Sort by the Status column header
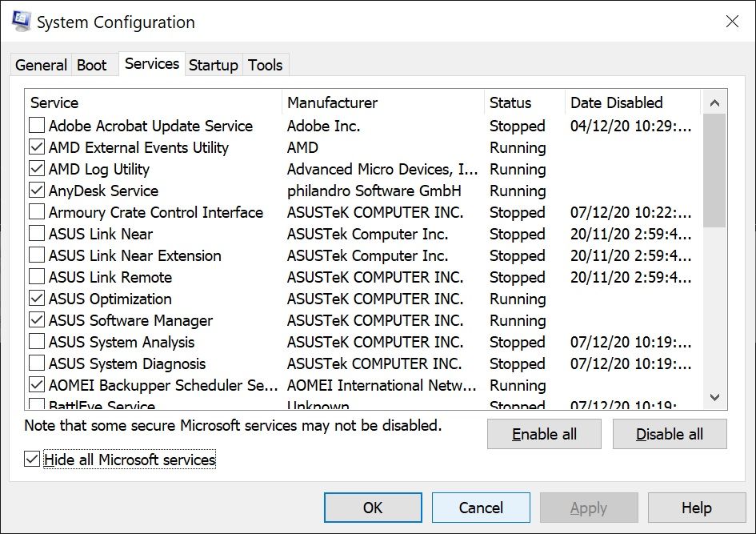This screenshot has width=756, height=534. coord(524,102)
